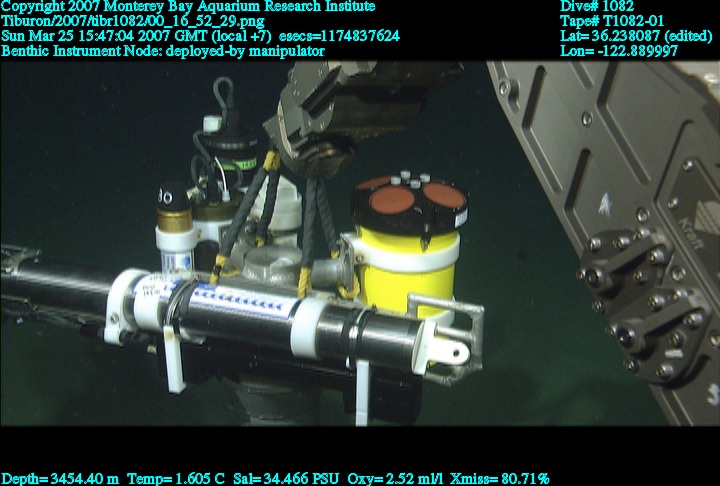
Task: Click the Dive# 1082 label
Action: (597, 6)
